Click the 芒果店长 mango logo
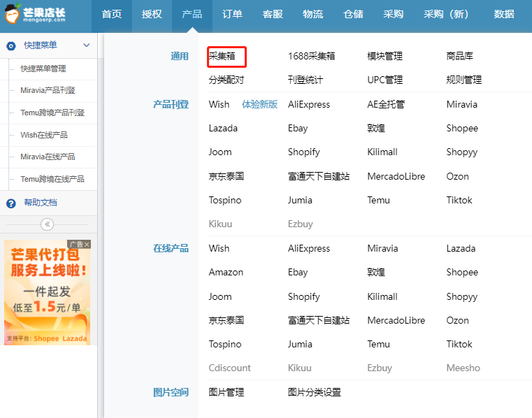 [35, 13]
